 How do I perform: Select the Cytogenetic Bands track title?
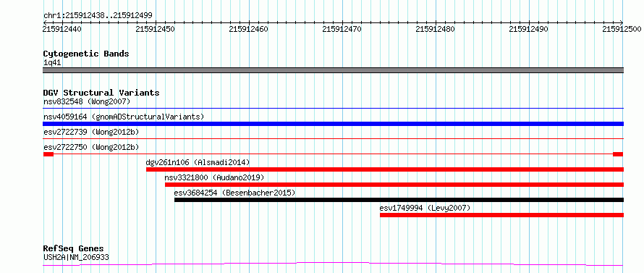tap(86, 54)
